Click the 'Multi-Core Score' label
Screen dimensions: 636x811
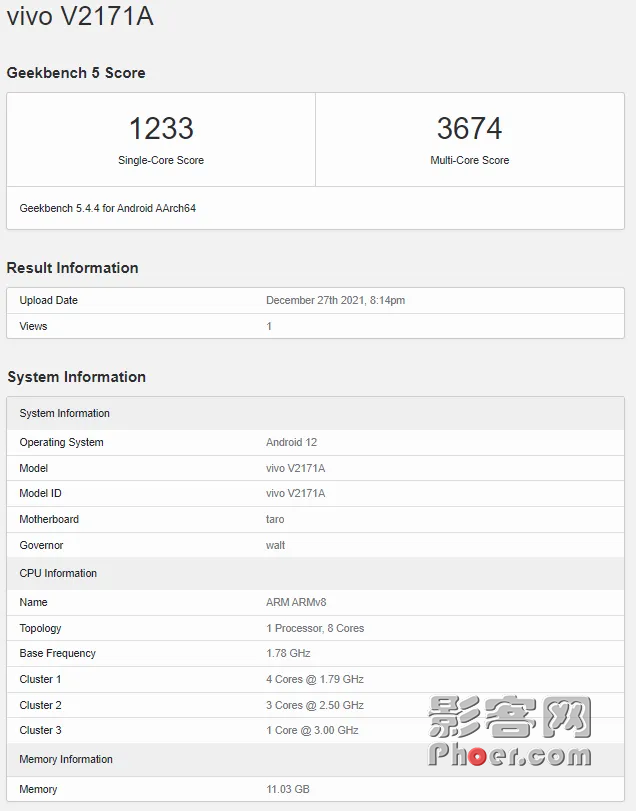470,160
